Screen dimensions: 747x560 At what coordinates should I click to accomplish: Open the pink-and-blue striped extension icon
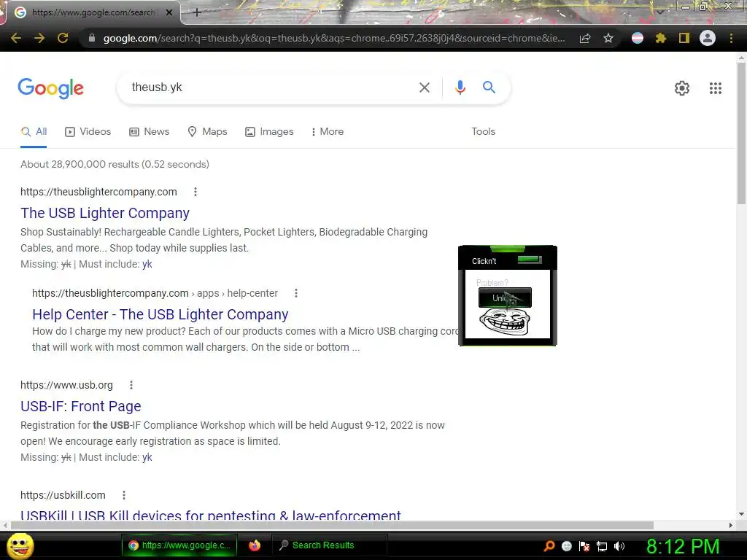(x=638, y=38)
